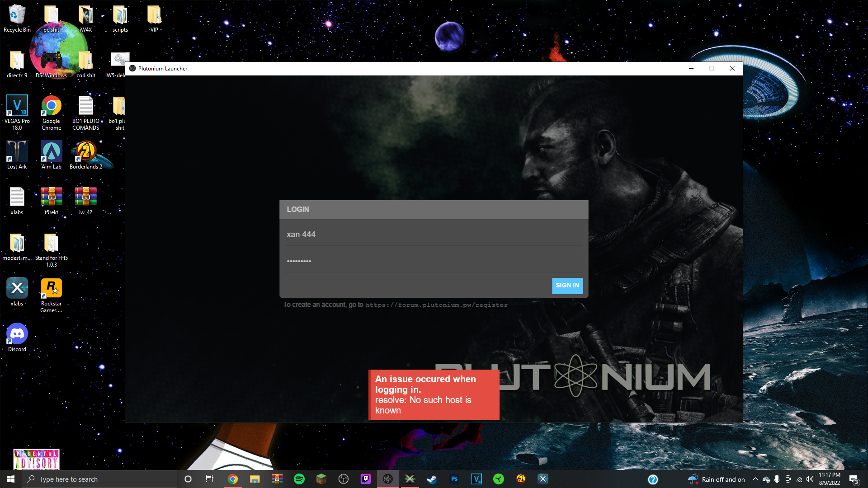
Task: Show hidden system tray icons
Action: [755, 479]
